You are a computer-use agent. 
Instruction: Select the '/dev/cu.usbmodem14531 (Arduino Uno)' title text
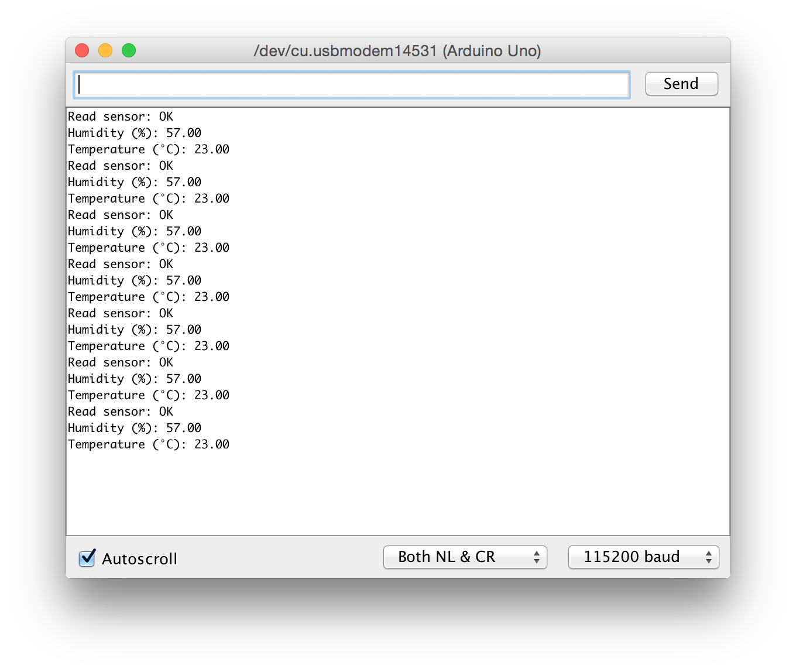tap(398, 51)
